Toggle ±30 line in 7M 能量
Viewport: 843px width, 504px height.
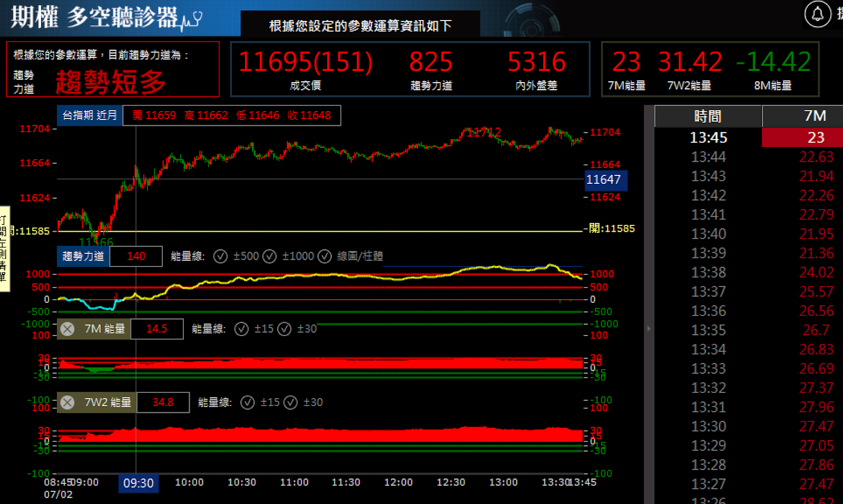[x=284, y=329]
